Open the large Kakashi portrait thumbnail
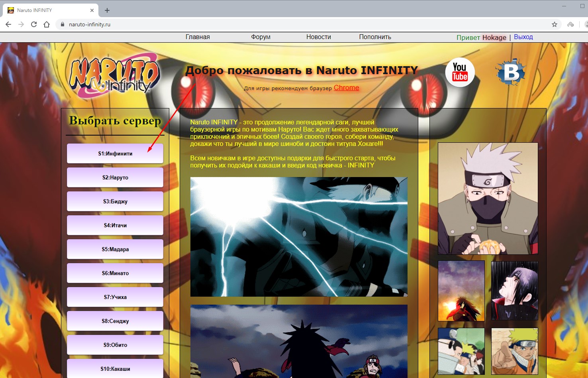This screenshot has height=378, width=588. 488,199
